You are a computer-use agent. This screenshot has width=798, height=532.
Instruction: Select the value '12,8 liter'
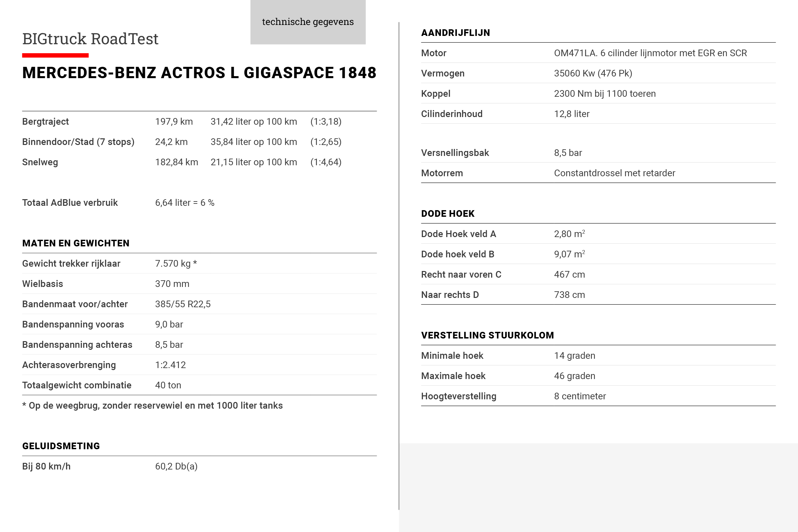point(571,114)
